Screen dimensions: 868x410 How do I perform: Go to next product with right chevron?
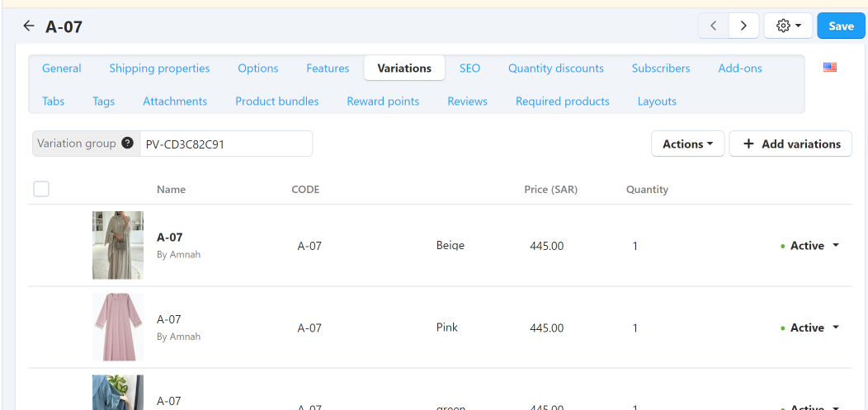[x=743, y=26]
